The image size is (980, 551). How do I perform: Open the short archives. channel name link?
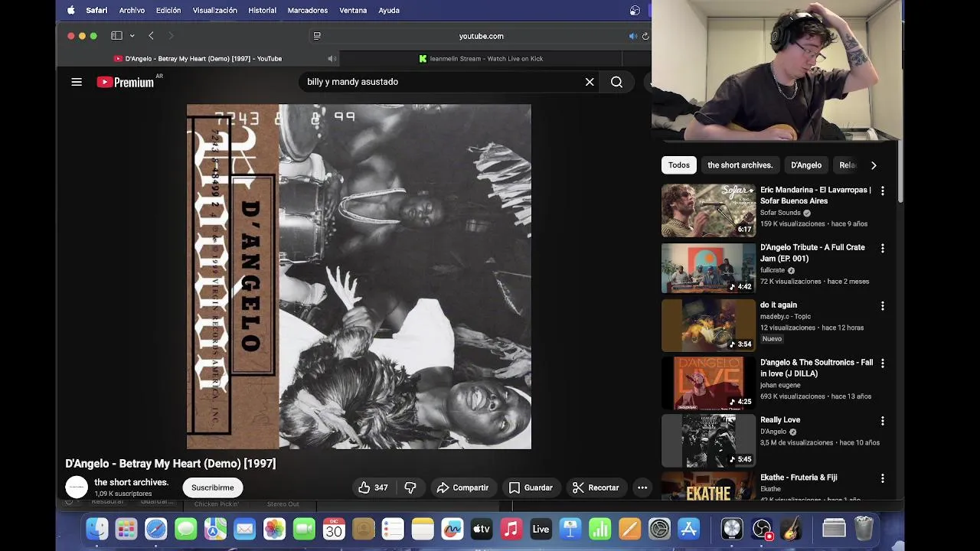[x=131, y=482]
